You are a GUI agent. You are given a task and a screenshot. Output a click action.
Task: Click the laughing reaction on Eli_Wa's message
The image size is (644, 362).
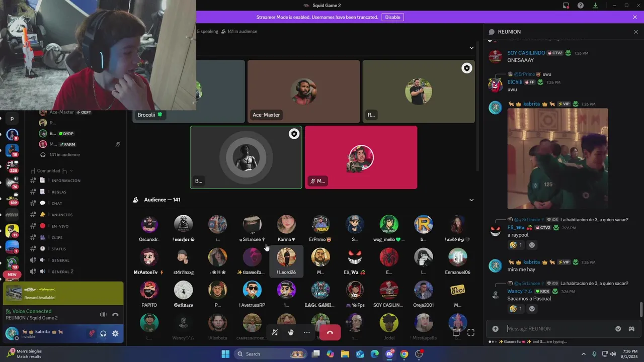click(516, 245)
